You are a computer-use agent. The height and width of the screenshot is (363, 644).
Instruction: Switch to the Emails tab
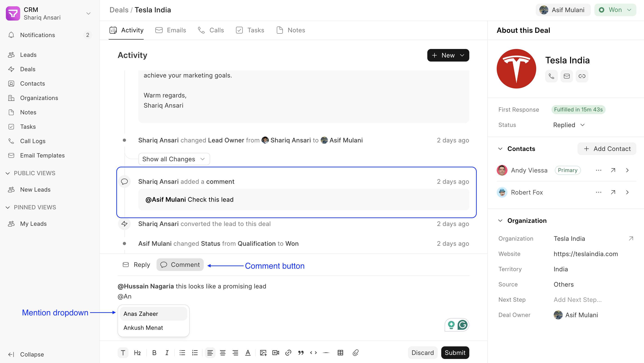pyautogui.click(x=170, y=30)
